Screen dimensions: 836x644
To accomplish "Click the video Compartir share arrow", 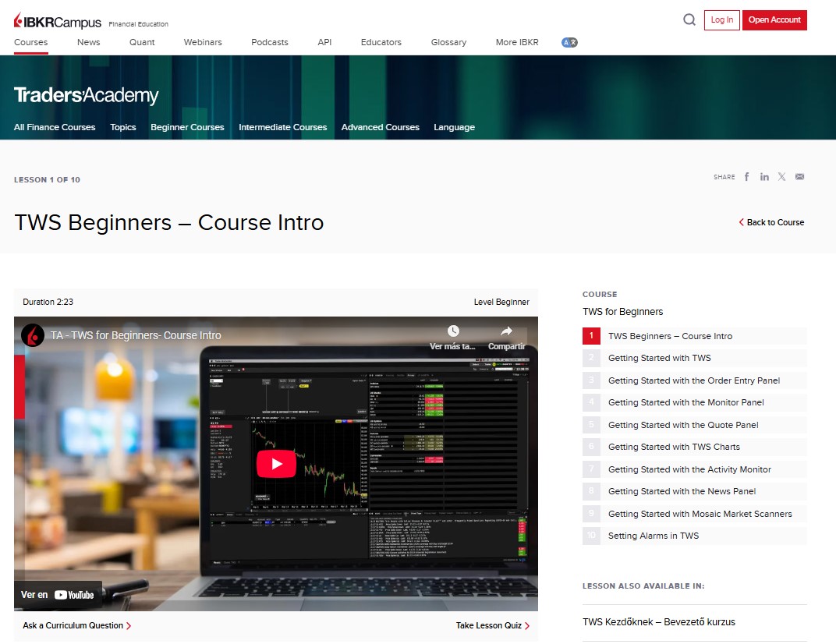I will (506, 331).
